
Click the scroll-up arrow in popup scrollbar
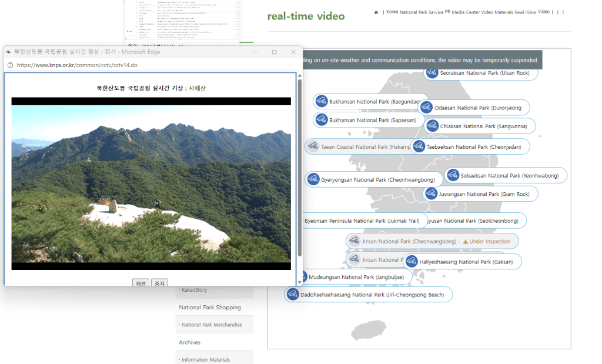(x=299, y=76)
